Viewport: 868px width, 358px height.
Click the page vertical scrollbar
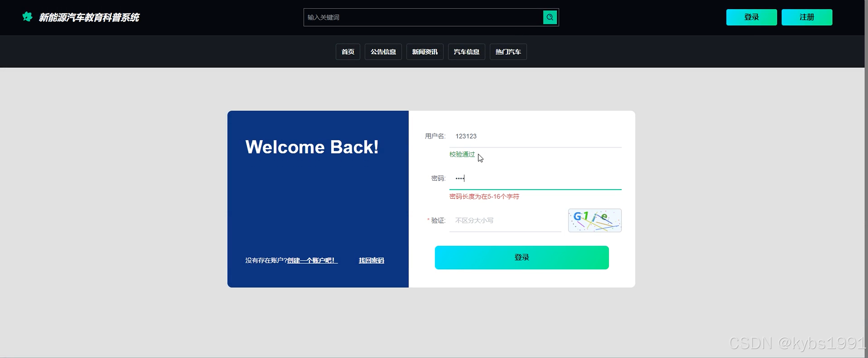[x=866, y=169]
